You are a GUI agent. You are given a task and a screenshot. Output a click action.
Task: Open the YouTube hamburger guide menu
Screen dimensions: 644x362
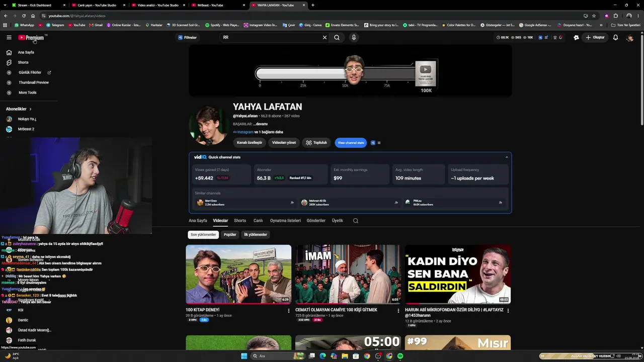9,38
